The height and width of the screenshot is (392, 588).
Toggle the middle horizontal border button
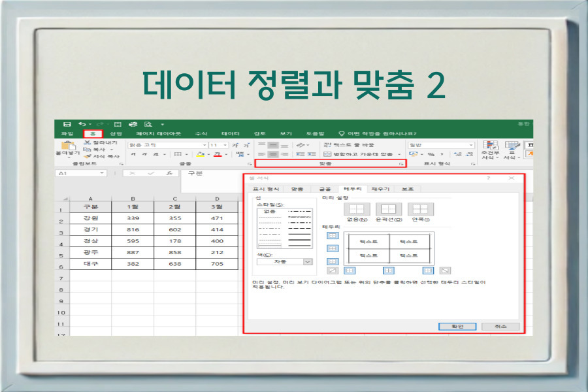(x=333, y=248)
